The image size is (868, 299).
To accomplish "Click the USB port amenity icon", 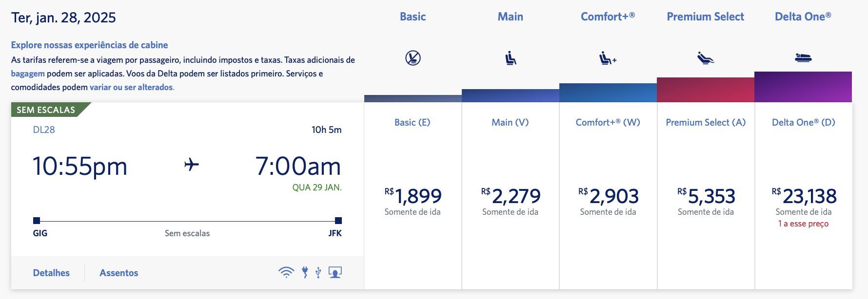I will (318, 272).
